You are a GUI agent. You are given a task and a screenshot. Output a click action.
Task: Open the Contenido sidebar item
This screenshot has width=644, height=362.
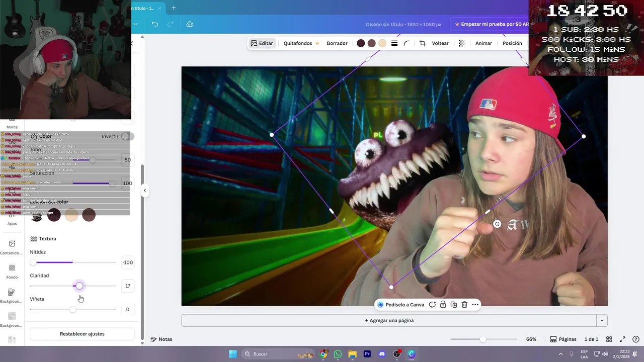pos(12,247)
